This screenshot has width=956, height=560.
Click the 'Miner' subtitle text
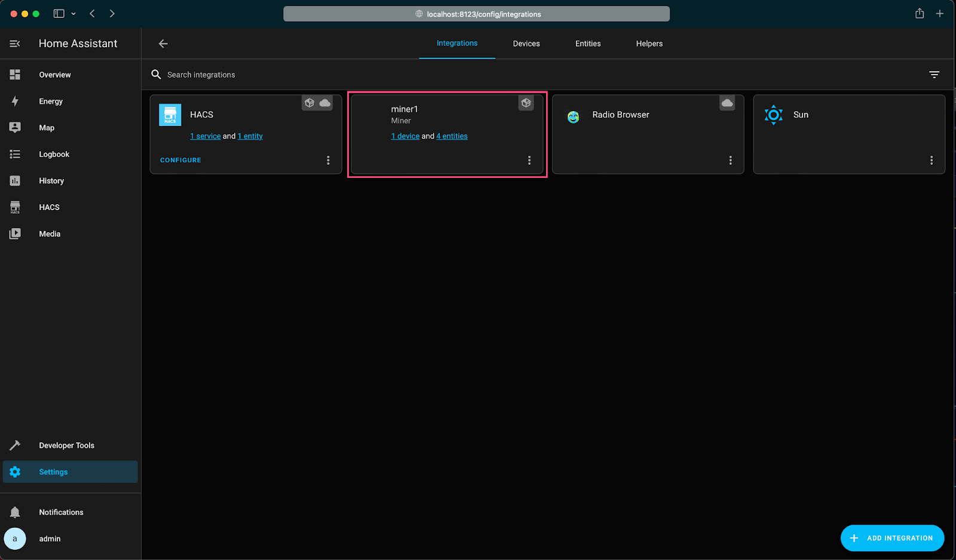click(401, 121)
